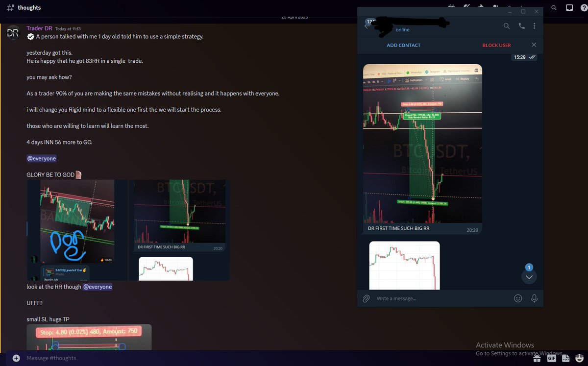Open the 'Stop: 4.80' image in Discord
The height and width of the screenshot is (366, 588).
[89, 337]
